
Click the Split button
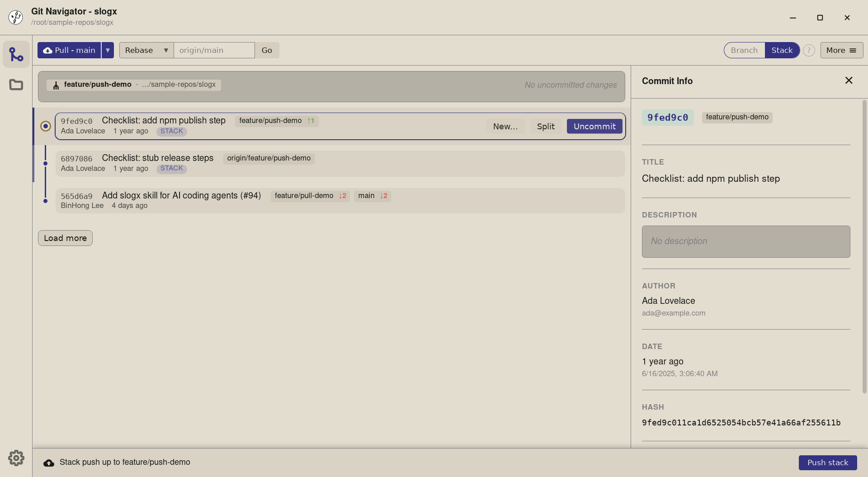(546, 127)
